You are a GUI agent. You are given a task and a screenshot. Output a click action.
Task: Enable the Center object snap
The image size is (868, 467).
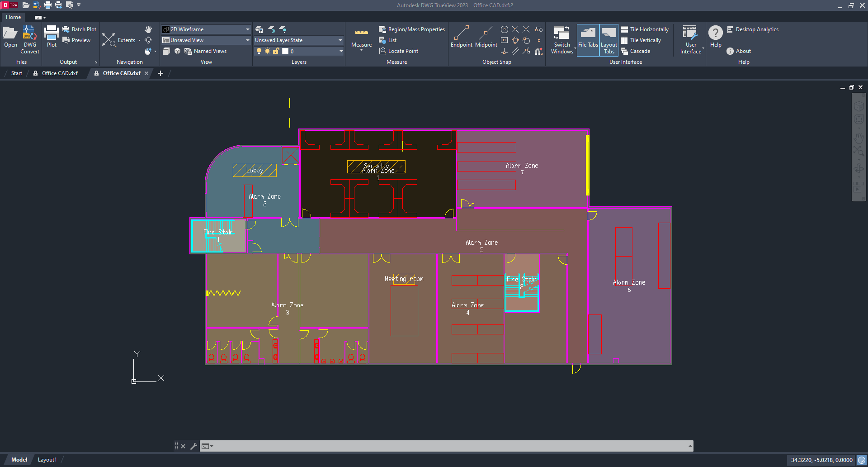[x=505, y=29]
